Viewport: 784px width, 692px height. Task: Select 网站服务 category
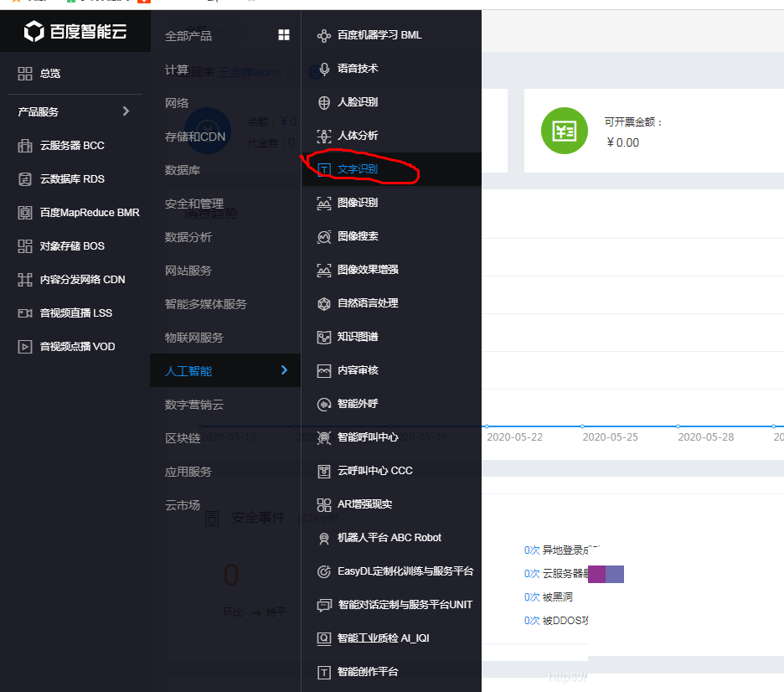point(188,271)
